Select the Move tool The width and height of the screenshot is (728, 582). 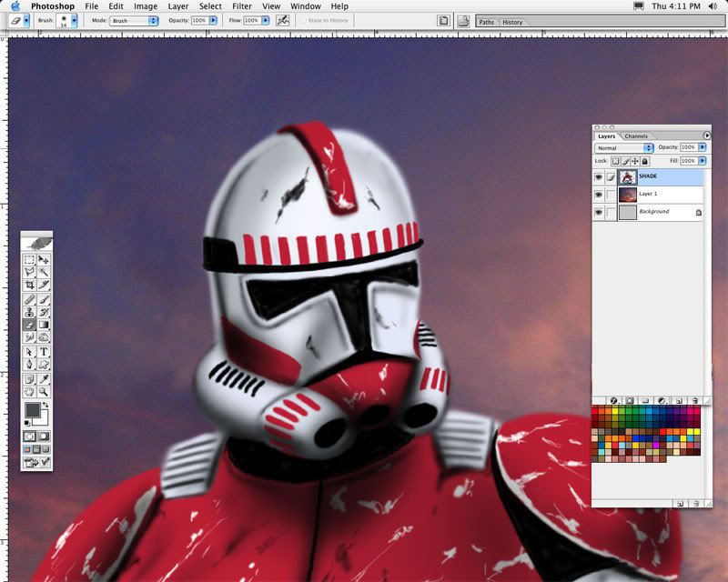tap(44, 259)
